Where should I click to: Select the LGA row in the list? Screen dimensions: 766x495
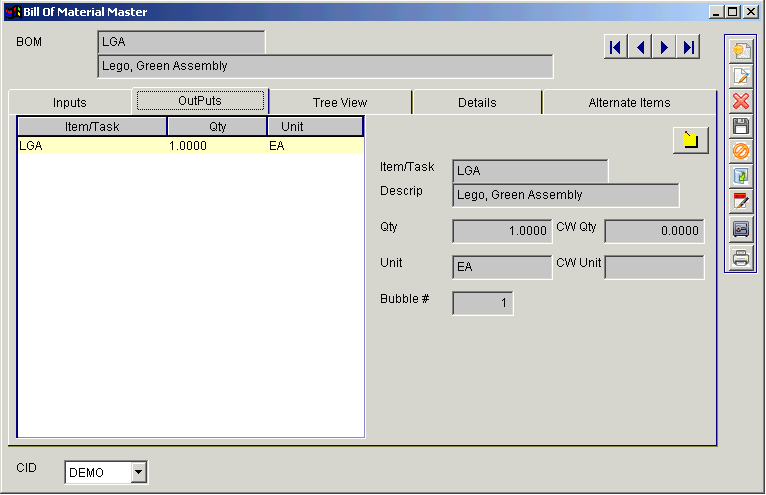coord(190,146)
